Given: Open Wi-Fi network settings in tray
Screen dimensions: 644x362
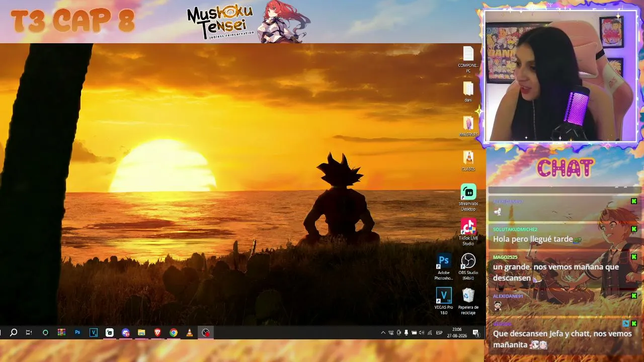Looking at the screenshot, I should pos(429,332).
